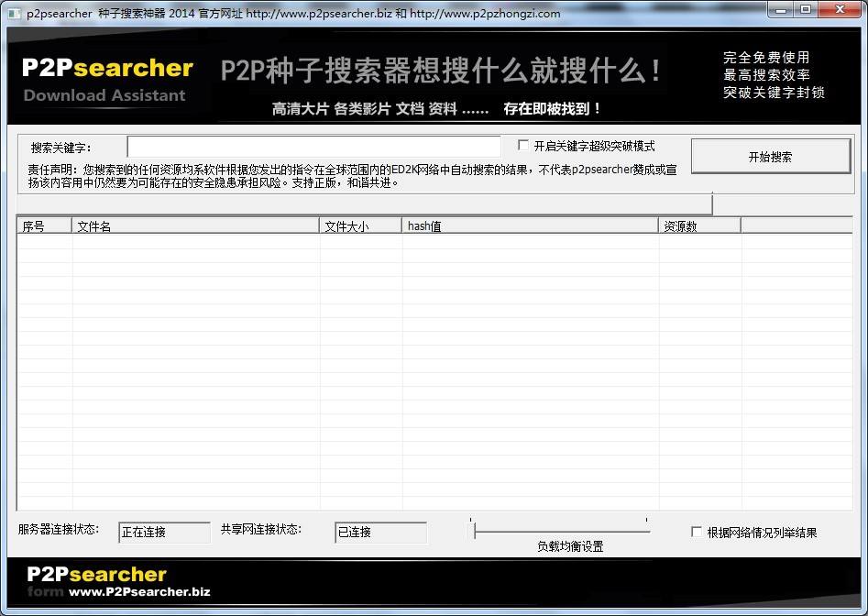Click inside the 搜索关键字 input field

click(x=316, y=147)
